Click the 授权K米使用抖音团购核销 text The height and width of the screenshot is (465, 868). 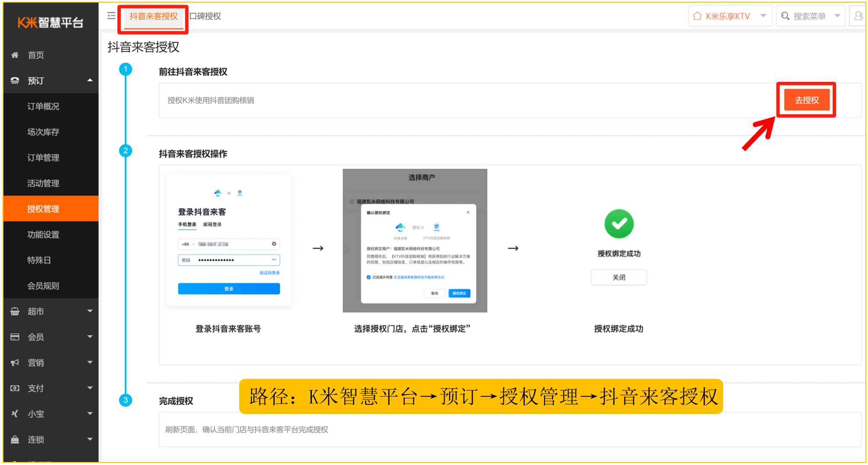click(x=211, y=100)
